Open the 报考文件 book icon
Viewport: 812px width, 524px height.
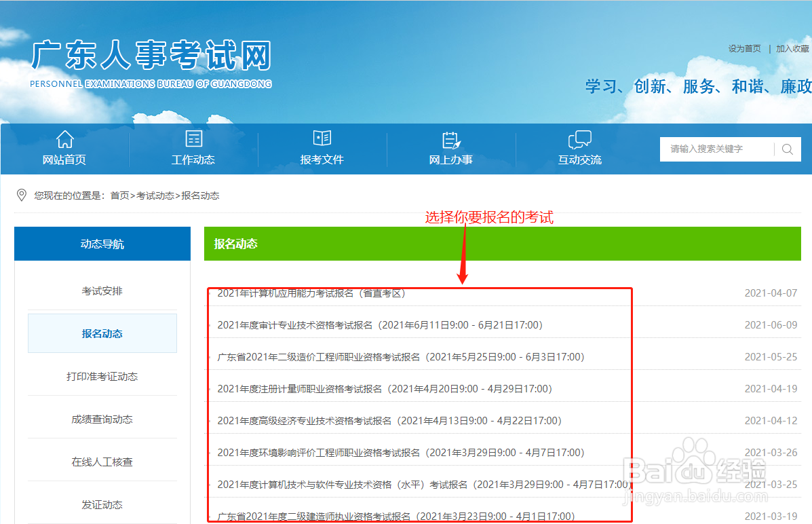tap(322, 139)
